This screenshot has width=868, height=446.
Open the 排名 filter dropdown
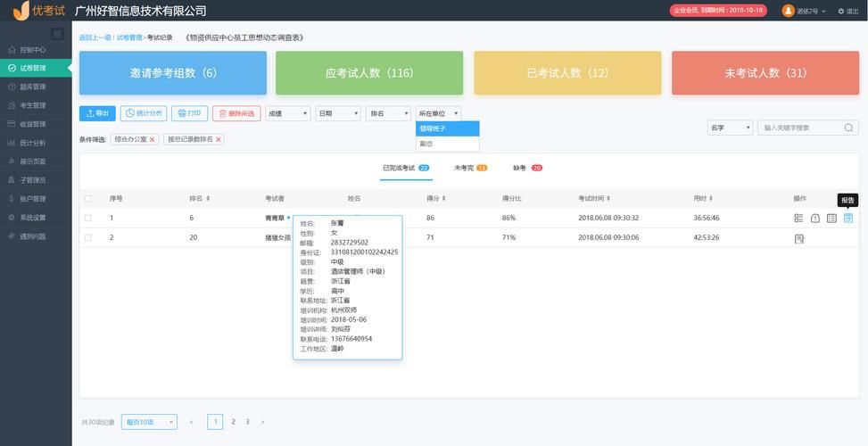click(388, 113)
